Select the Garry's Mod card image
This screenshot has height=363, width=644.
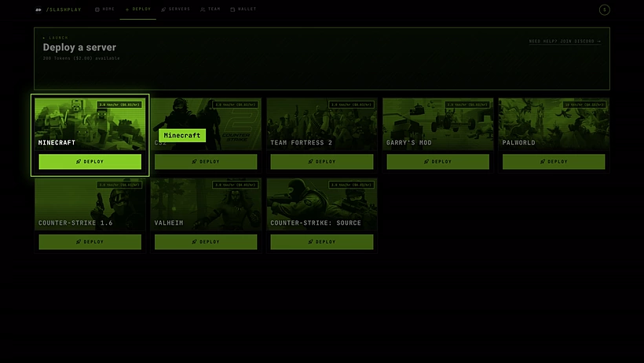pyautogui.click(x=437, y=123)
